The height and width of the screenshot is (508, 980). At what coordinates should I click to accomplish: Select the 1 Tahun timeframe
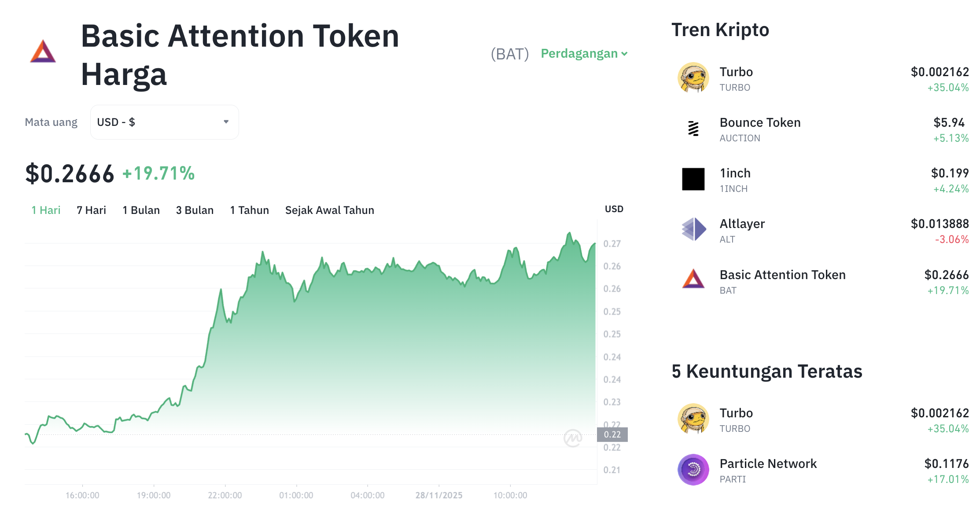[249, 210]
